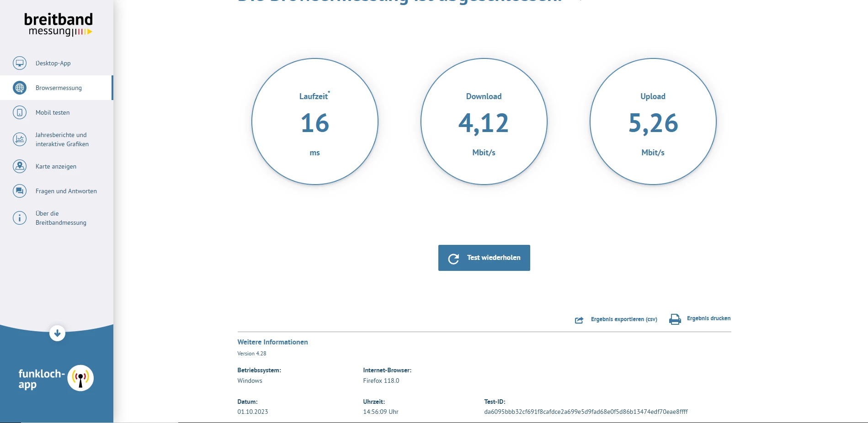The height and width of the screenshot is (423, 868).
Task: Click the Windows operating system value
Action: pyautogui.click(x=250, y=381)
